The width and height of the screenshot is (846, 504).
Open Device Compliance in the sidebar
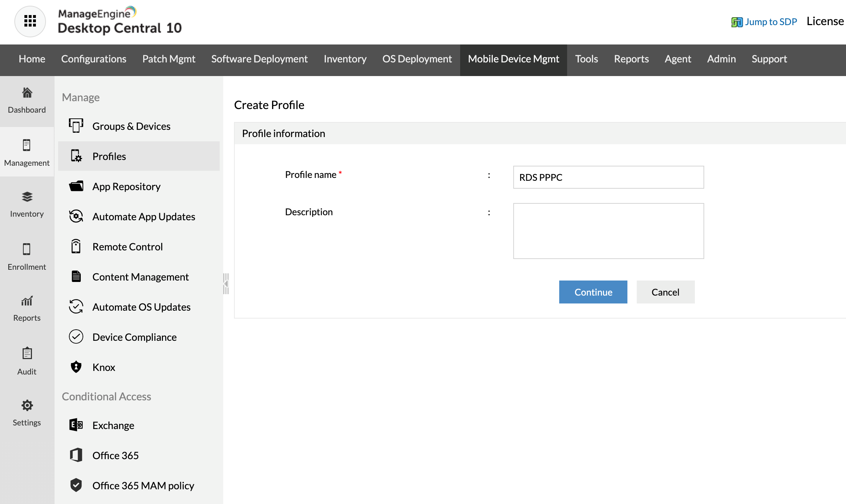point(134,337)
